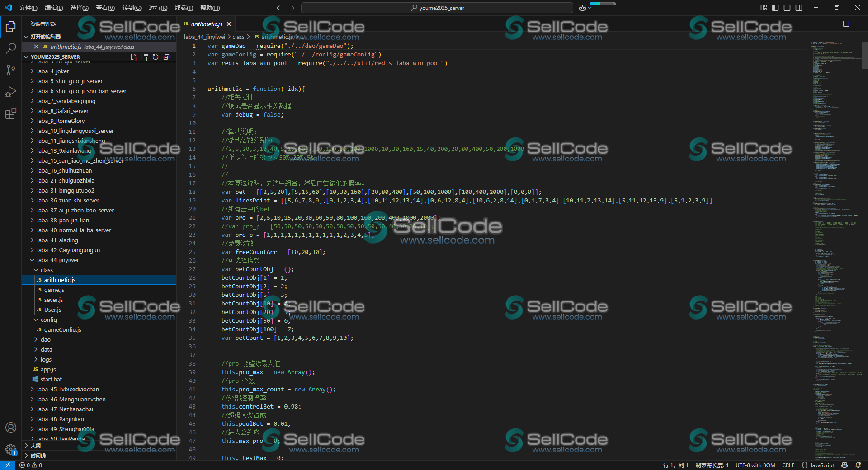Click the New File icon in explorer
The height and width of the screenshot is (470, 868).
(x=134, y=57)
